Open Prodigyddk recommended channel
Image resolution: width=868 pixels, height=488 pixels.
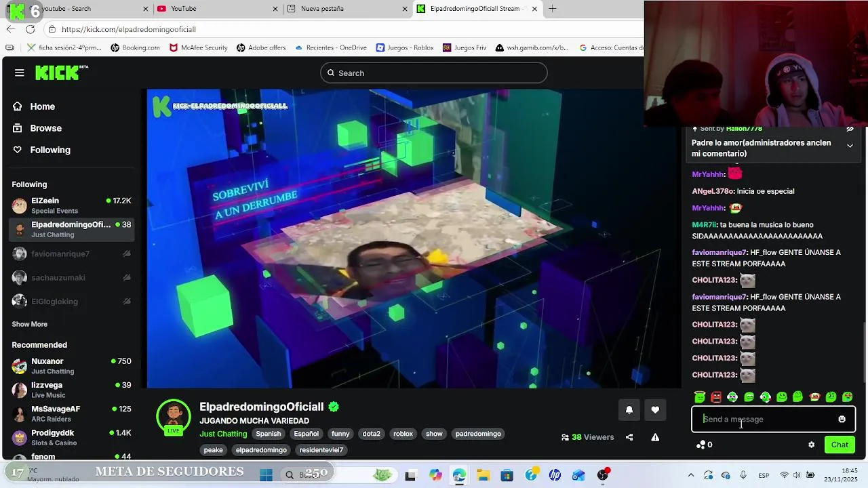click(72, 437)
